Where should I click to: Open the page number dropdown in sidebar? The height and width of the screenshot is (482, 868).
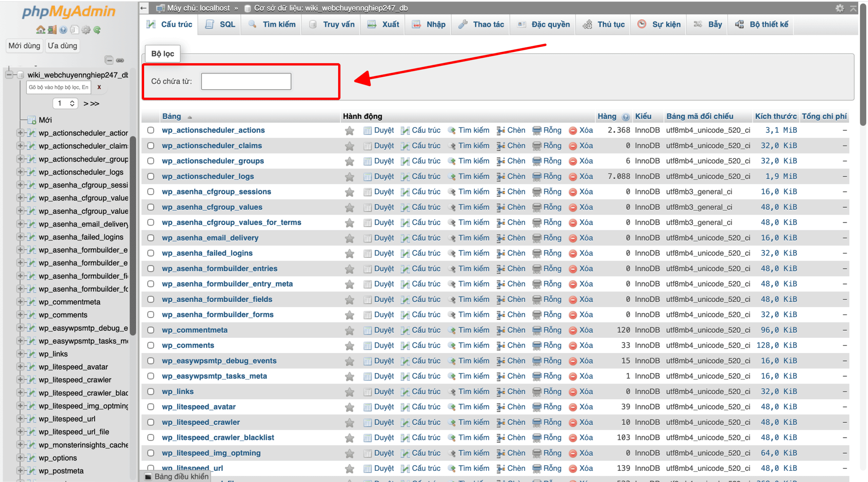65,103
